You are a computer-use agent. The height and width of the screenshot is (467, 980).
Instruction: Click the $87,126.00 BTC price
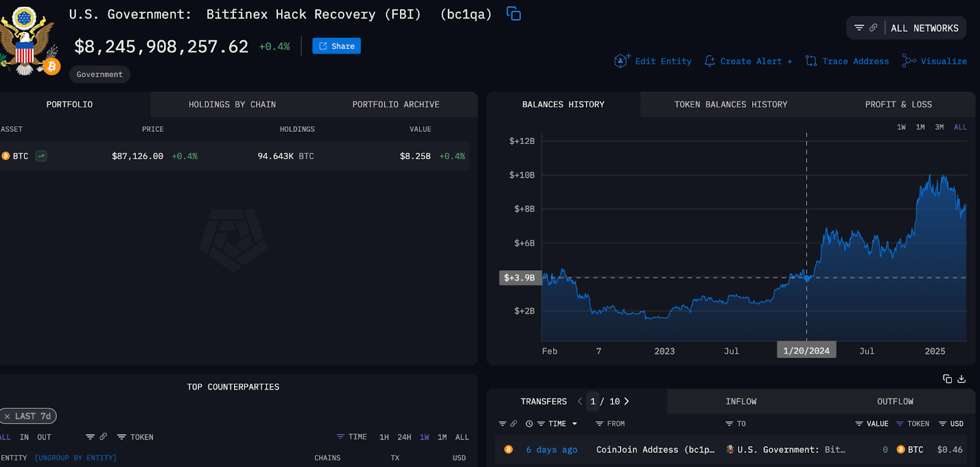tap(137, 156)
